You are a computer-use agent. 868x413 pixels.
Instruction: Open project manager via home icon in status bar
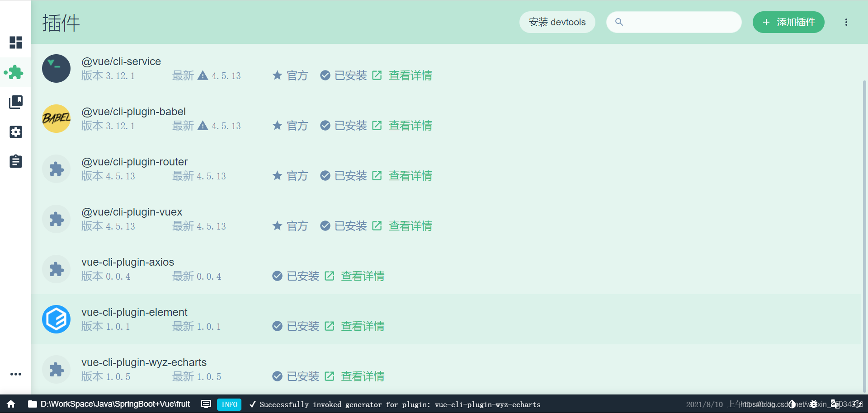click(x=11, y=404)
